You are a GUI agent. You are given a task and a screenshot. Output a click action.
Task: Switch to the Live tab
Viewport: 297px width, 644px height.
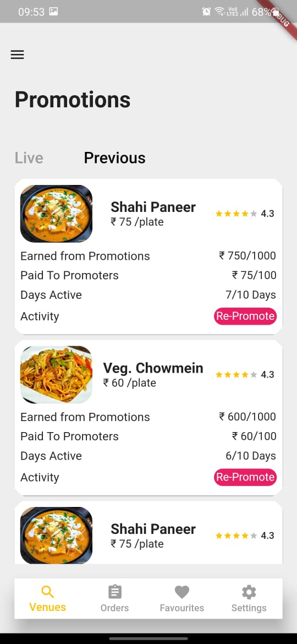pos(29,158)
